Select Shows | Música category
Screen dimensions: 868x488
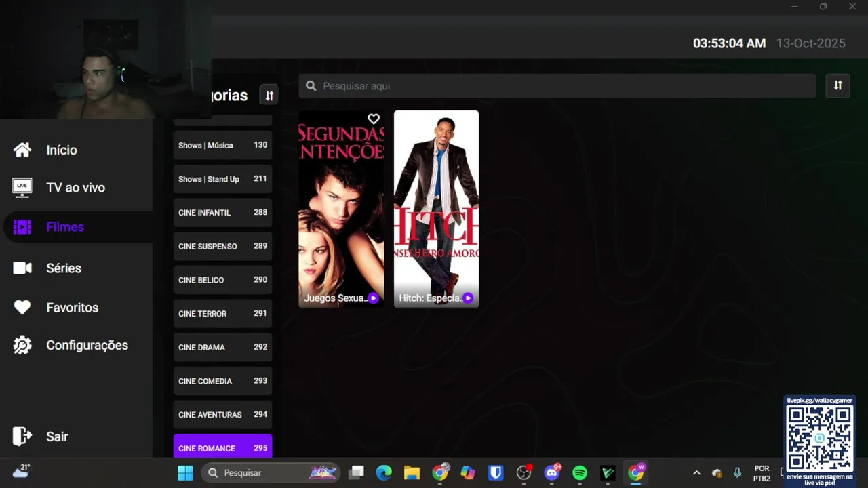(x=222, y=145)
